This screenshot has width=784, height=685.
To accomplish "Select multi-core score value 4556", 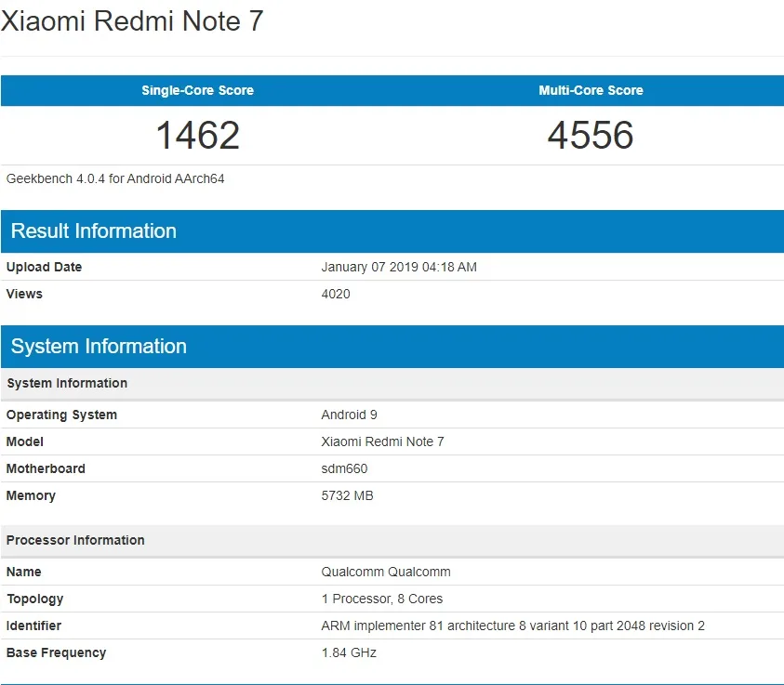I will [591, 136].
